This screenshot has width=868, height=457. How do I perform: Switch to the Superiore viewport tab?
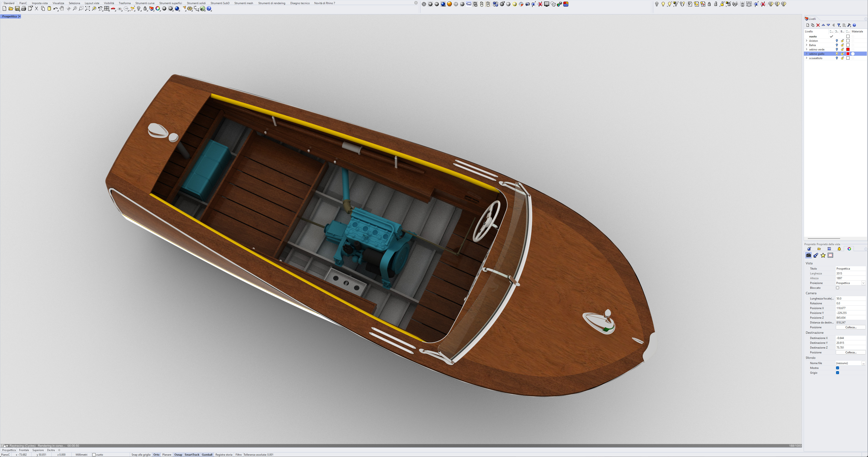pyautogui.click(x=38, y=450)
